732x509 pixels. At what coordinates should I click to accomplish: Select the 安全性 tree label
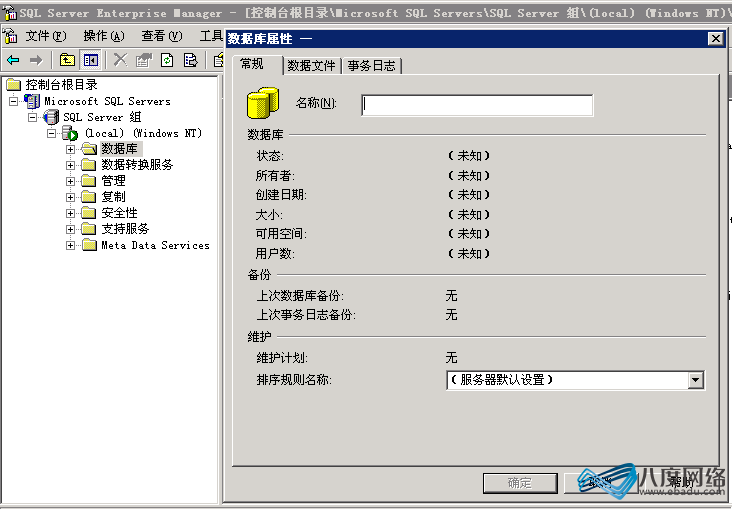[120, 213]
